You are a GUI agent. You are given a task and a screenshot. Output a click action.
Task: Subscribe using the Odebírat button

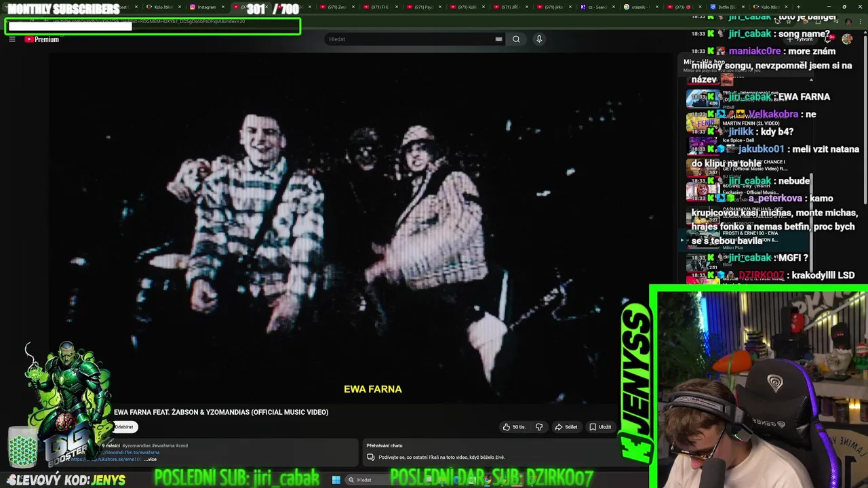(x=124, y=427)
